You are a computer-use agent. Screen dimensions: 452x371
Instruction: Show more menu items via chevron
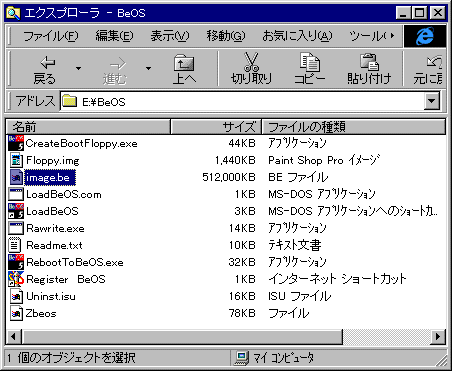tap(392, 35)
